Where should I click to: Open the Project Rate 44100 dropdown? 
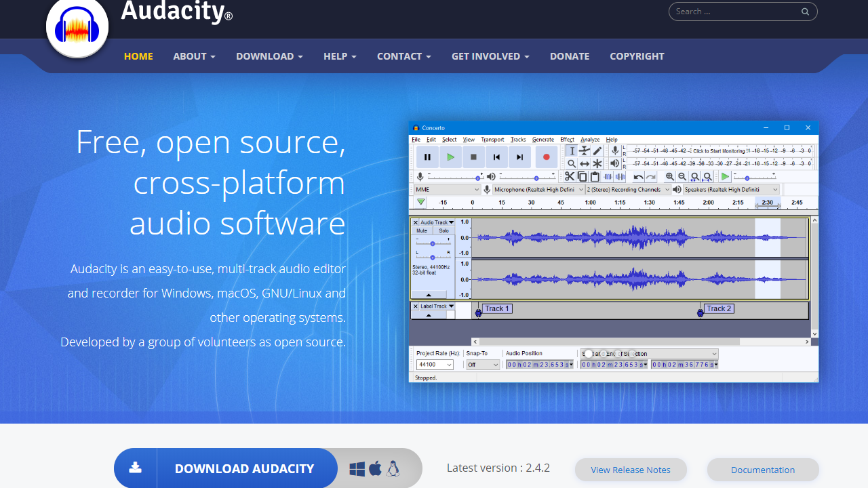coord(433,364)
